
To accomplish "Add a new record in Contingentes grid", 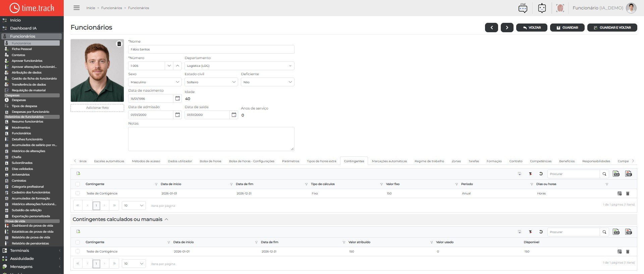I will [78, 174].
